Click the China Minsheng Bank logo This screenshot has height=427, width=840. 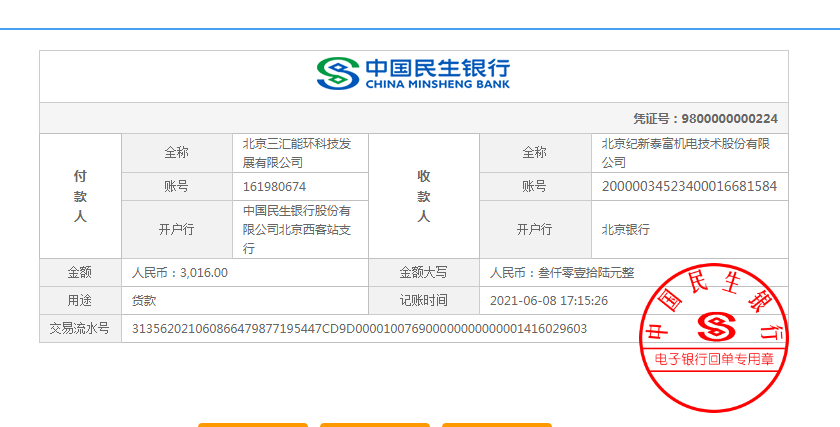(413, 73)
